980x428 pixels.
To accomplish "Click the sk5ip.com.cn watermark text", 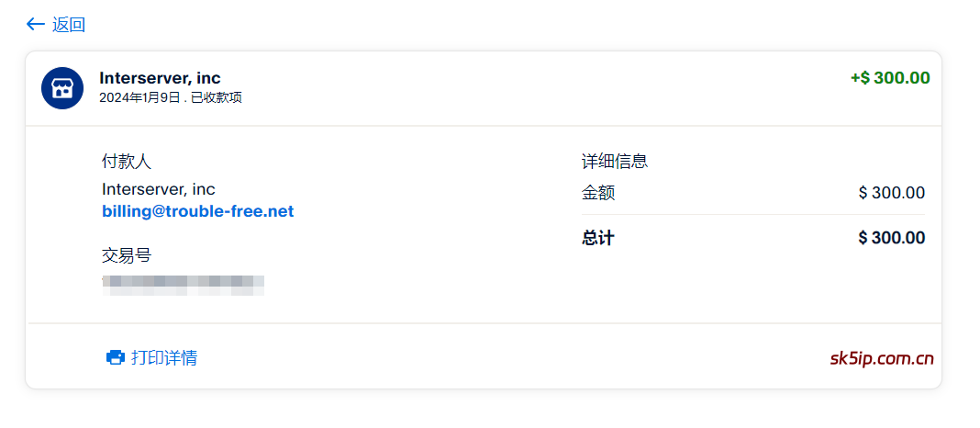I will [x=881, y=358].
